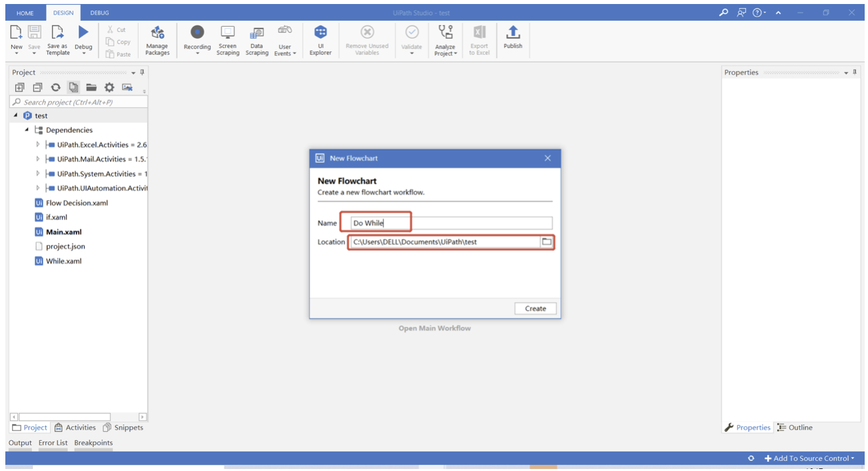This screenshot has width=868, height=471.
Task: Switch to the DEBUG ribbon tab
Action: (x=99, y=13)
